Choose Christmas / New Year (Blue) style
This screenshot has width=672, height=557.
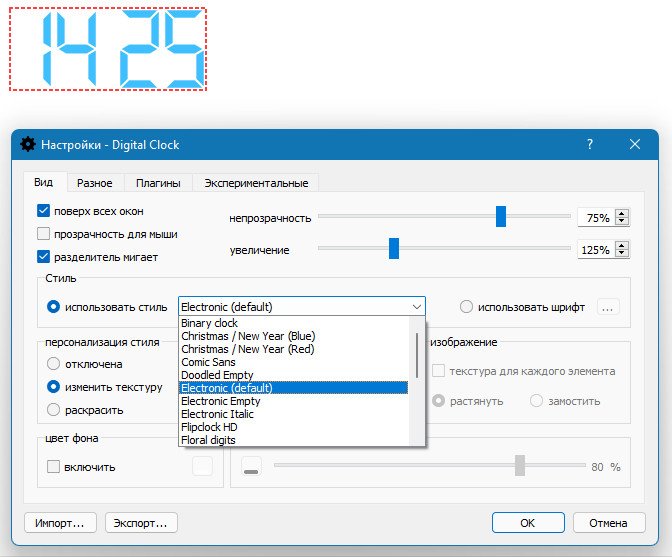coord(294,336)
